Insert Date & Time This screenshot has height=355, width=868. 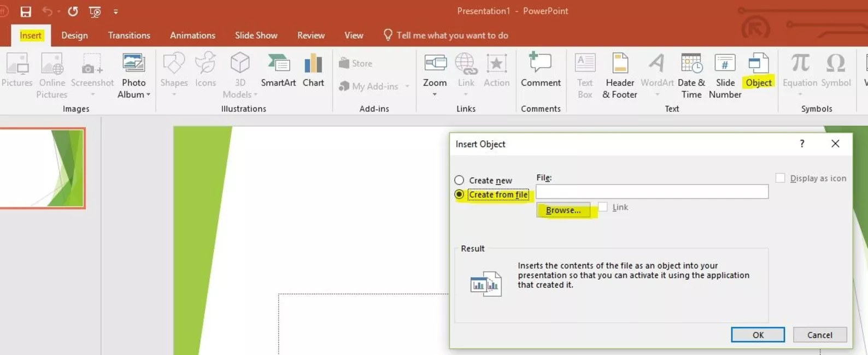[x=691, y=75]
